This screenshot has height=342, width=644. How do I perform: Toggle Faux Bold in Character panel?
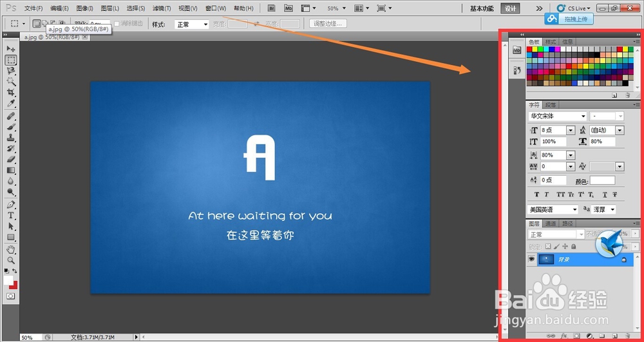point(536,195)
